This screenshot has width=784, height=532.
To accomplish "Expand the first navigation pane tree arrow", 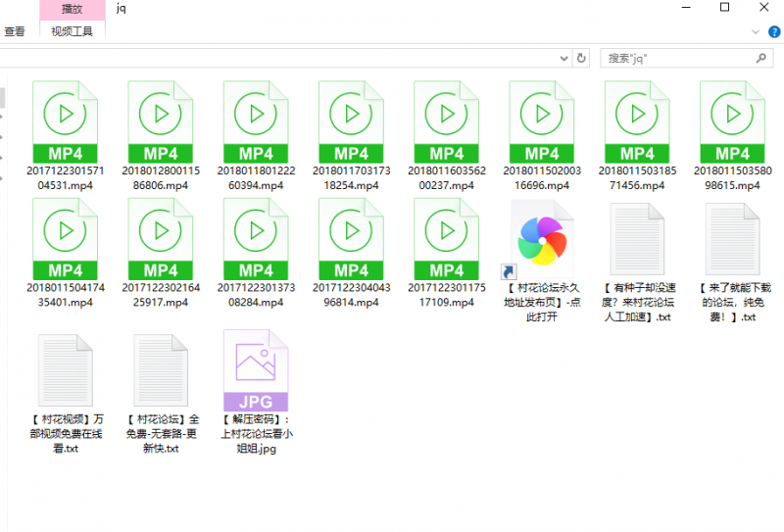I will 3,118.
